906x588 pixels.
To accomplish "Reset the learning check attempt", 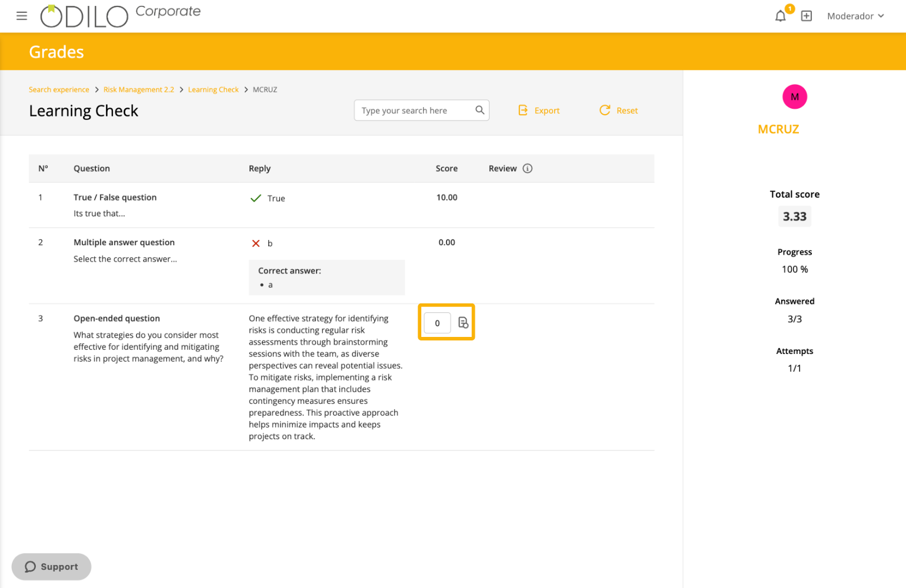I will click(x=618, y=111).
